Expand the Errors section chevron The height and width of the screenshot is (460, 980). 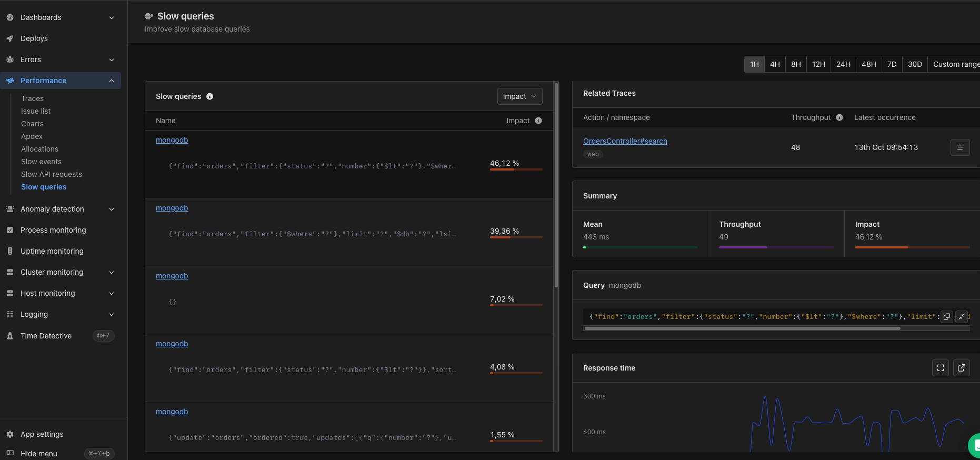[x=112, y=59]
